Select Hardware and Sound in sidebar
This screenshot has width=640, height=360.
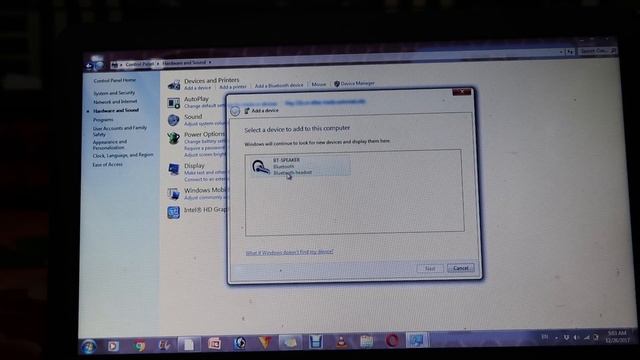coord(116,111)
